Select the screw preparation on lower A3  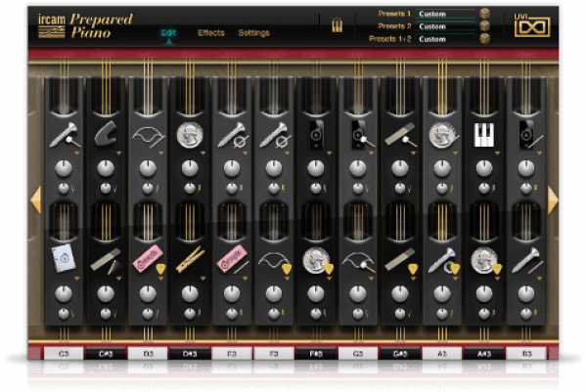442,260
